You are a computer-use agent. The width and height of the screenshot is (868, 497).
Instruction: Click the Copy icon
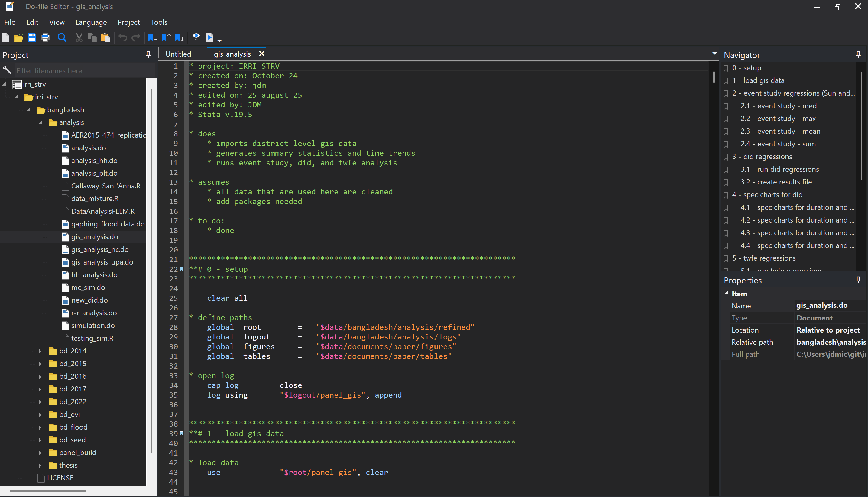92,37
